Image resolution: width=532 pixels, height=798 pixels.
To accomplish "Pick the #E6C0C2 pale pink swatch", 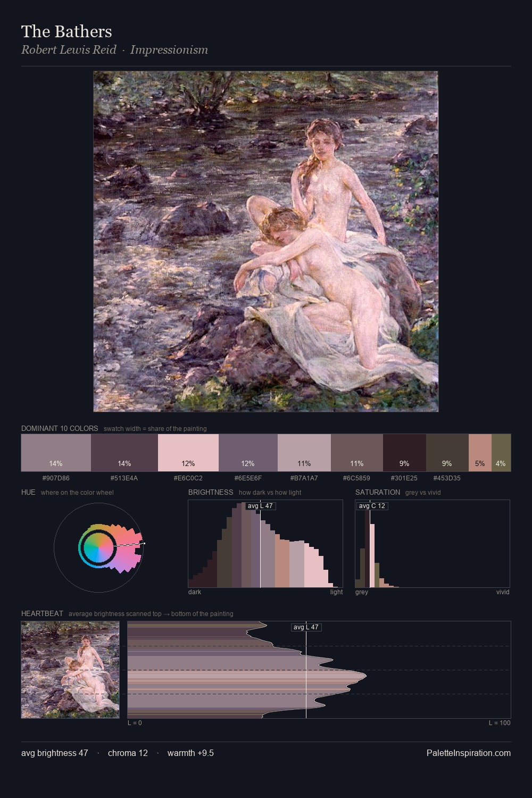I will (188, 453).
